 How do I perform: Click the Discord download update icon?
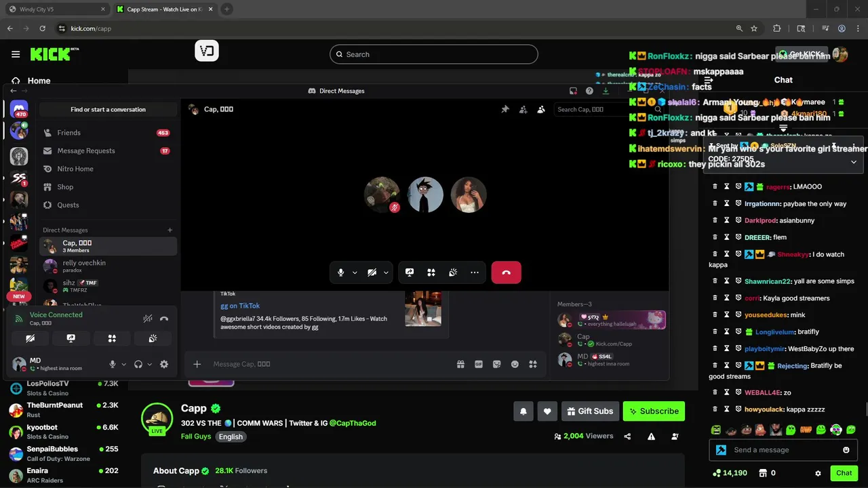(606, 91)
